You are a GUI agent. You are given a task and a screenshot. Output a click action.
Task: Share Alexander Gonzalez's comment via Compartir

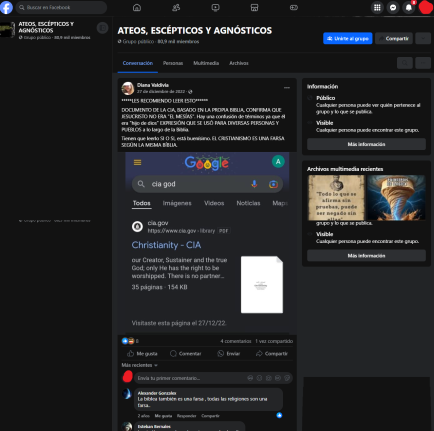point(210,416)
